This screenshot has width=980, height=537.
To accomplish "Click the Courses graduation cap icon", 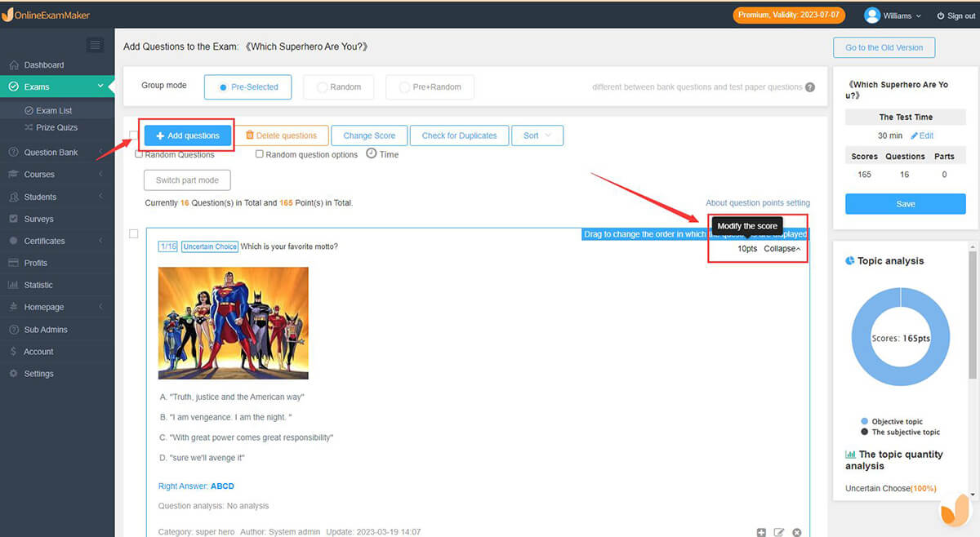I will click(14, 175).
